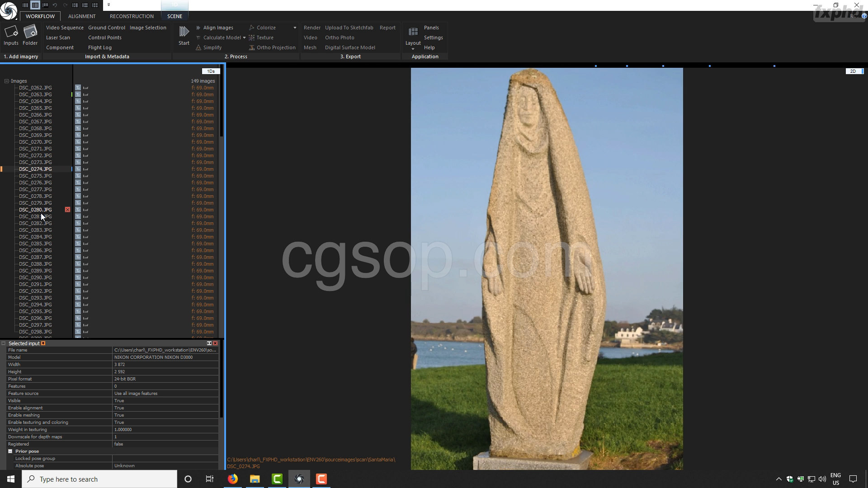Toggle the Visible property value True
This screenshot has height=488, width=868.
tap(119, 401)
